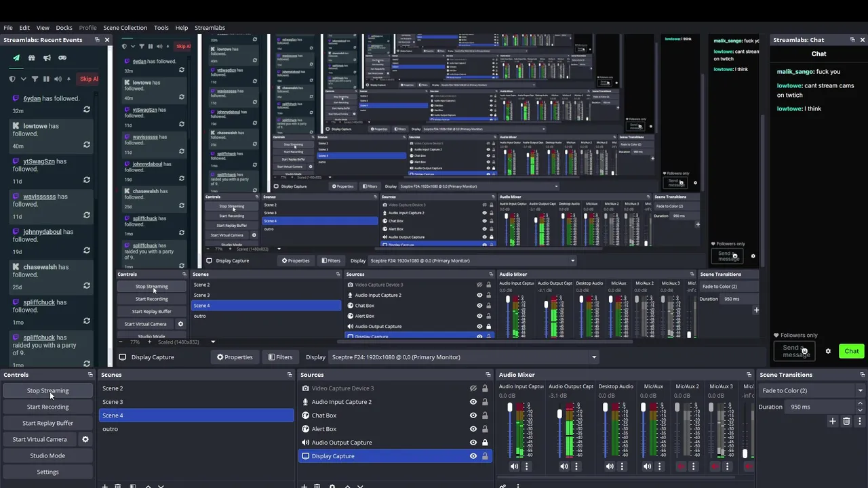The image size is (868, 488).
Task: Float the Scenes dock
Action: 290,375
